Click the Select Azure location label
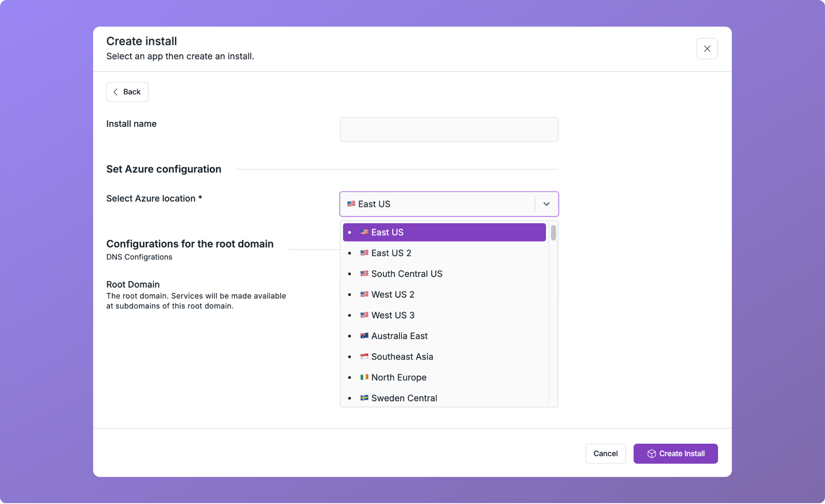This screenshot has width=825, height=504. pyautogui.click(x=154, y=199)
